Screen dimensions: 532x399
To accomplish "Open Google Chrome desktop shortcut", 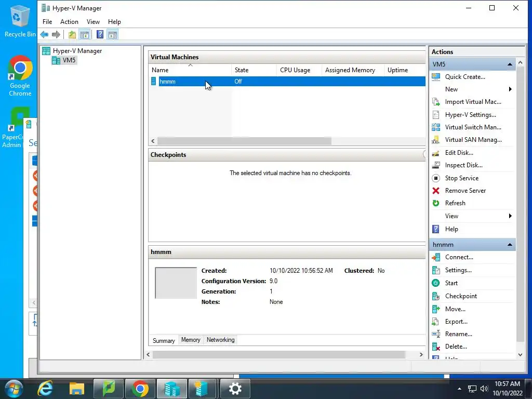I will [x=20, y=76].
